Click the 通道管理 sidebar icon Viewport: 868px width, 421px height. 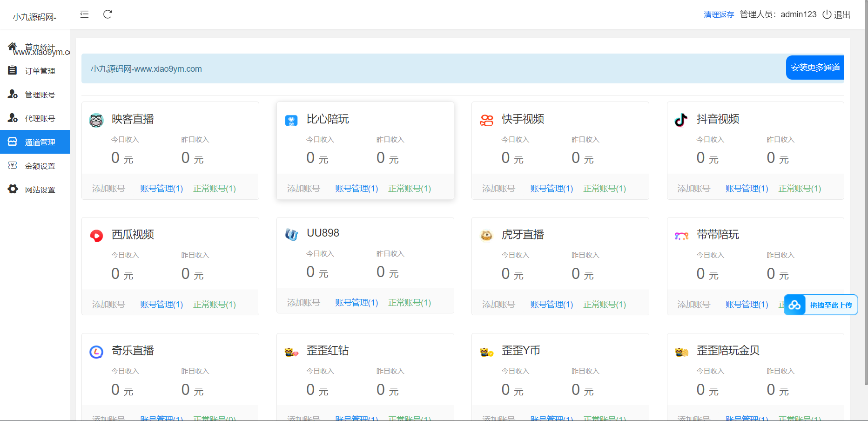[13, 142]
